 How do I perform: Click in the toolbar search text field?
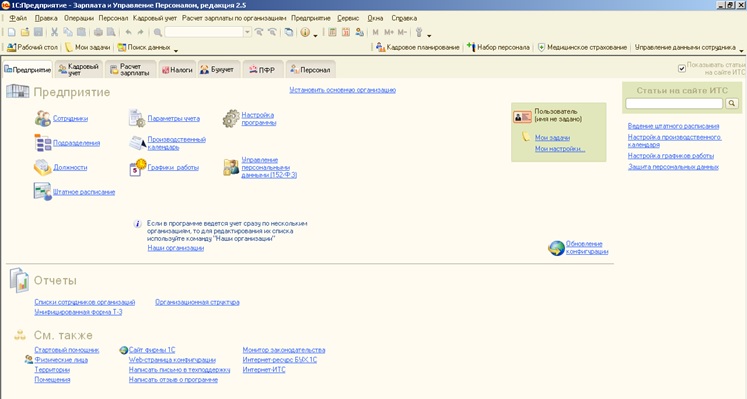click(204, 32)
